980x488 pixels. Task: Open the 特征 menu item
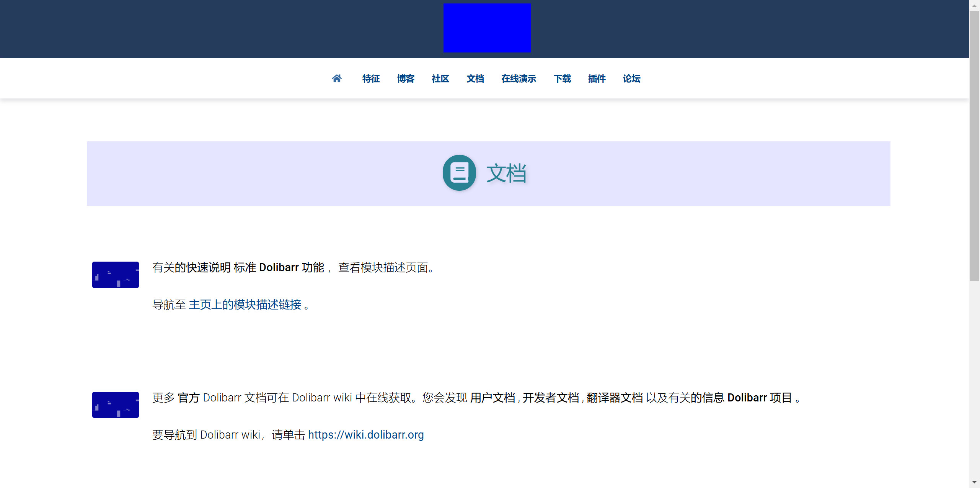tap(371, 79)
